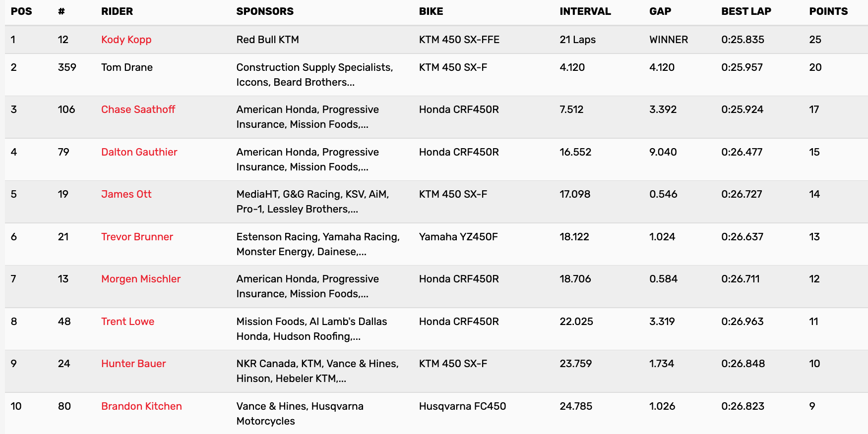Screen dimensions: 868x434
Task: Click the Tom Drane rider name
Action: point(127,67)
